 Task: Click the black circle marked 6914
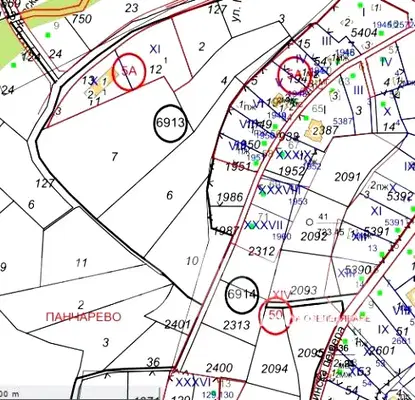point(242,295)
